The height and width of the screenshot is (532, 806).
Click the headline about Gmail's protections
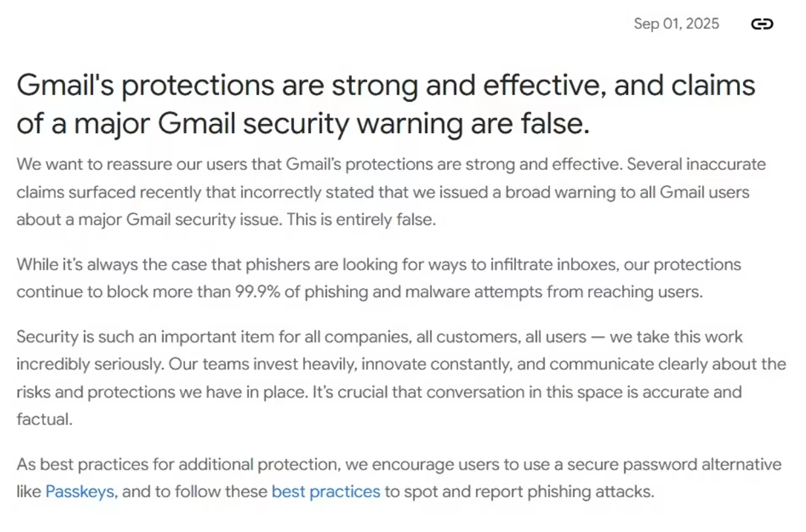coord(386,104)
